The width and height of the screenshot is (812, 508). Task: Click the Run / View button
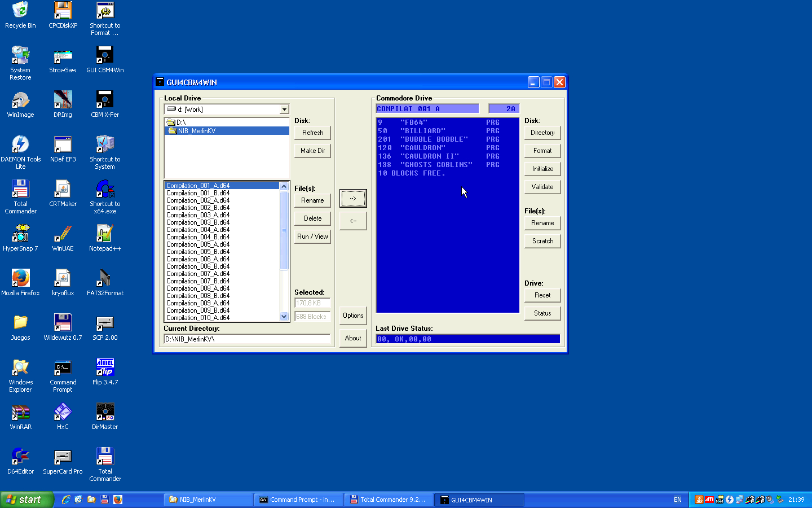pyautogui.click(x=312, y=237)
